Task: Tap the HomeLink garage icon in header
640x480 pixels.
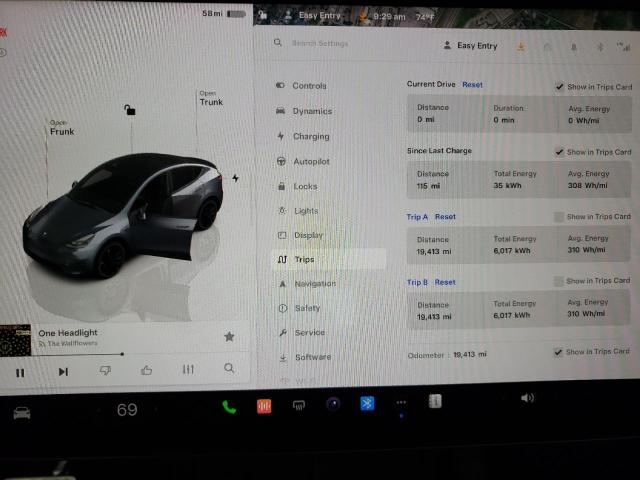Action: 547,47
